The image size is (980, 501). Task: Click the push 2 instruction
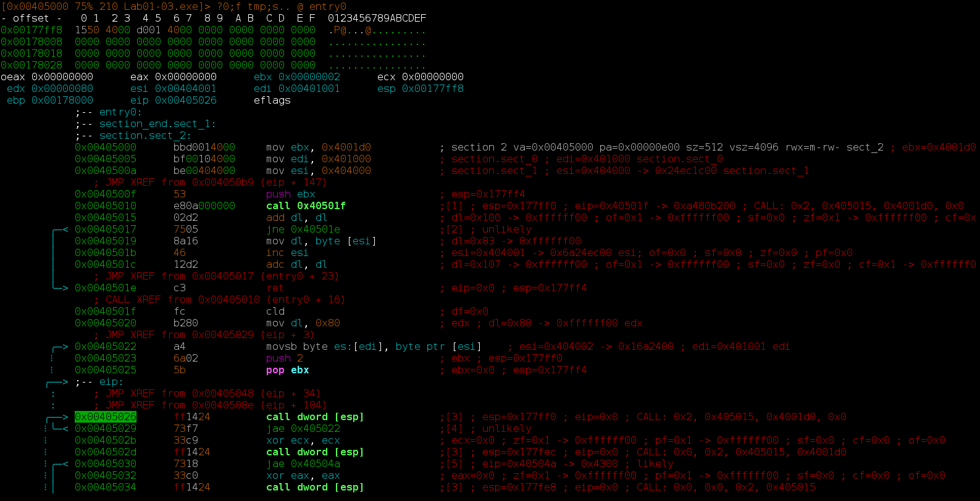pos(285,358)
